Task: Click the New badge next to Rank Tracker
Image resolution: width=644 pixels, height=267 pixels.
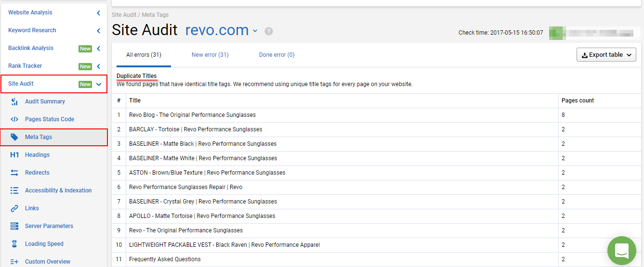Action: [x=85, y=66]
